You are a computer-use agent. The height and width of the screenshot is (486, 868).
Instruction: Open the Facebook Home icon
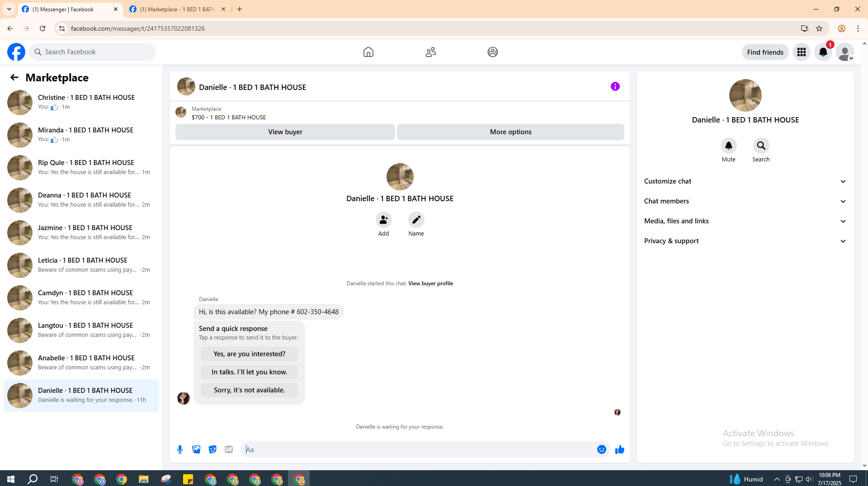[x=368, y=52]
